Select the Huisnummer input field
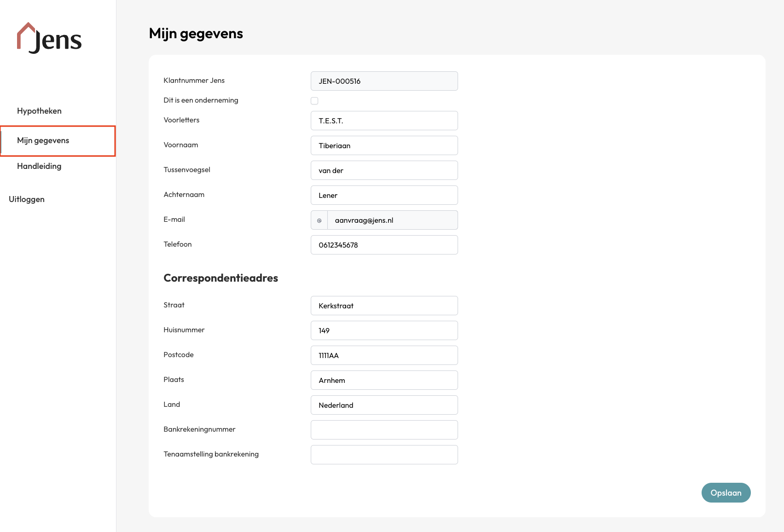The height and width of the screenshot is (532, 784). (x=384, y=331)
